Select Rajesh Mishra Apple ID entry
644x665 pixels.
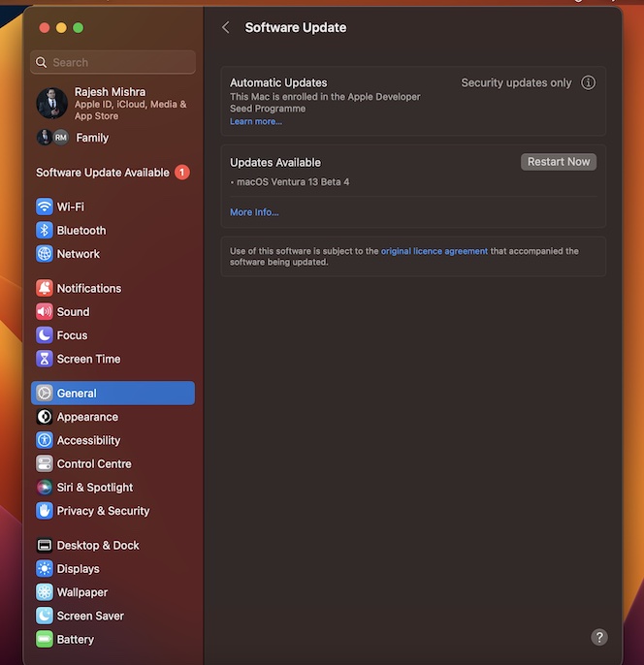[x=113, y=104]
